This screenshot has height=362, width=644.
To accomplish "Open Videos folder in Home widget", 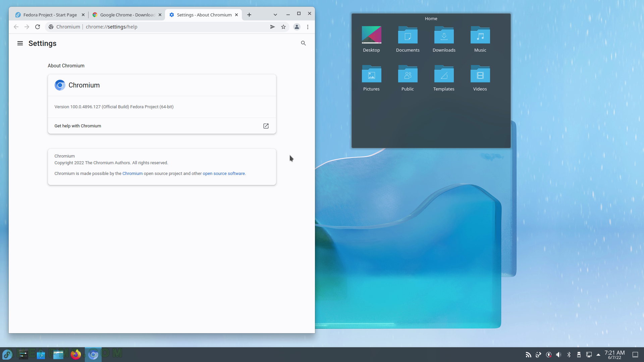I will tap(480, 78).
